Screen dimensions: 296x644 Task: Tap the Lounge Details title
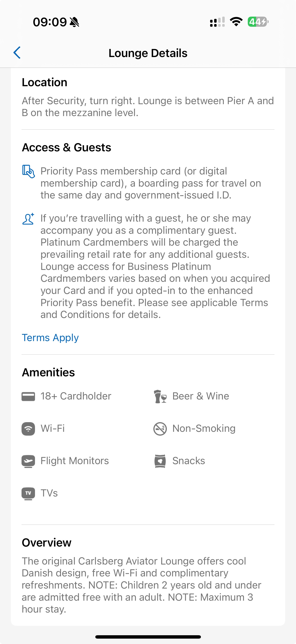pyautogui.click(x=148, y=53)
